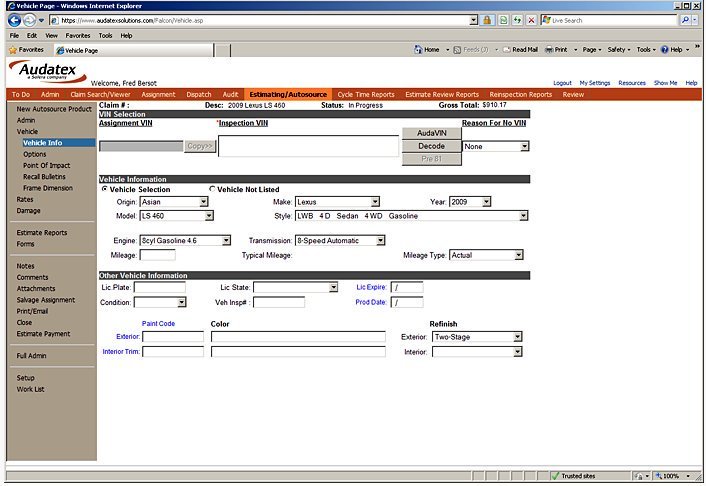The width and height of the screenshot is (706, 486).
Task: Click the Feeds icon in command bar
Action: tap(457, 50)
